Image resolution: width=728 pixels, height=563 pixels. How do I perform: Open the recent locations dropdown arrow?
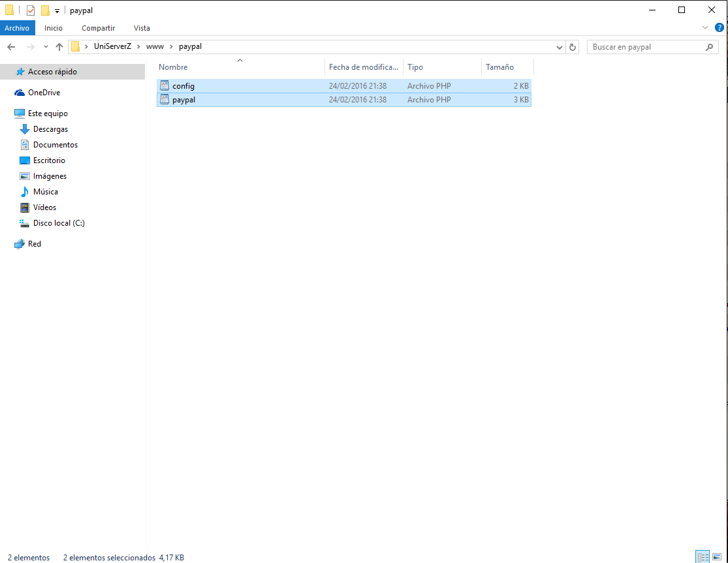pyautogui.click(x=46, y=47)
